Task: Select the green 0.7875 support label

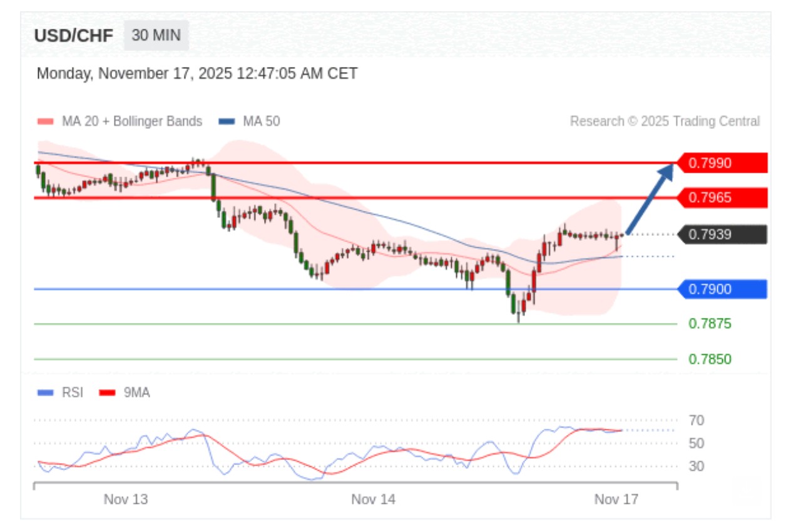Action: pyautogui.click(x=710, y=324)
